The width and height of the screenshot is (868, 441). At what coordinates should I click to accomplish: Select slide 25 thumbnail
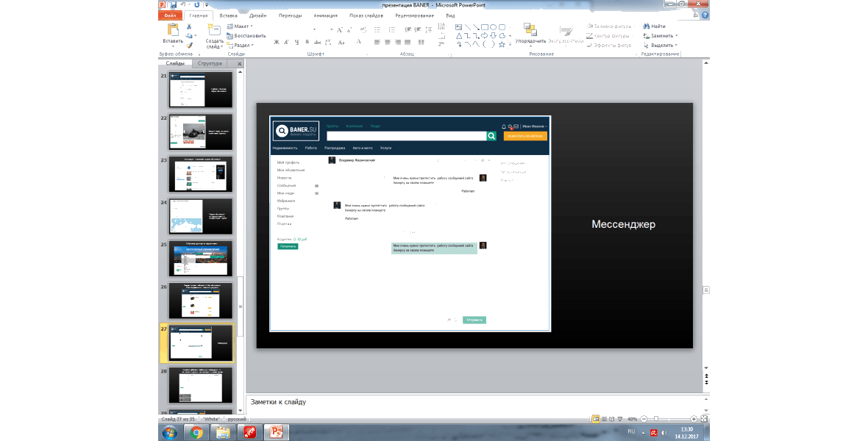pos(201,259)
